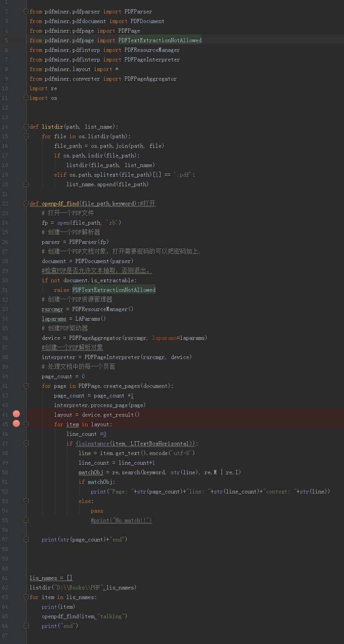Click 'interpreter.process_page(page)' statement
The image size is (344, 644).
(x=100, y=405)
